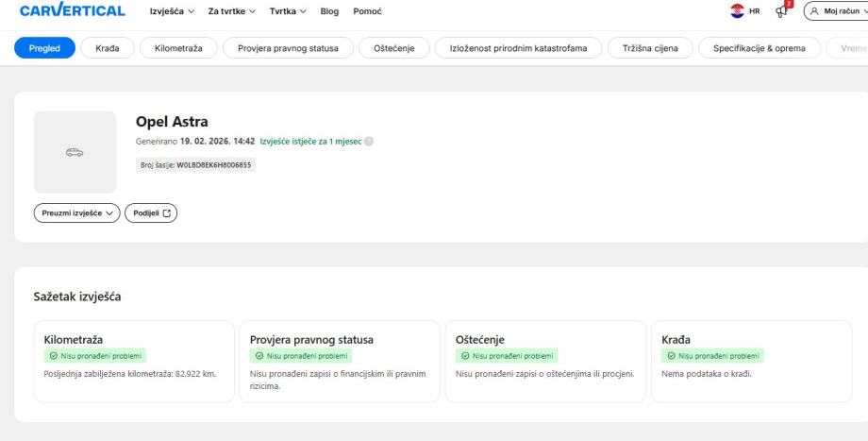Open the Preuzmi izvješće download dropdown

[x=75, y=213]
